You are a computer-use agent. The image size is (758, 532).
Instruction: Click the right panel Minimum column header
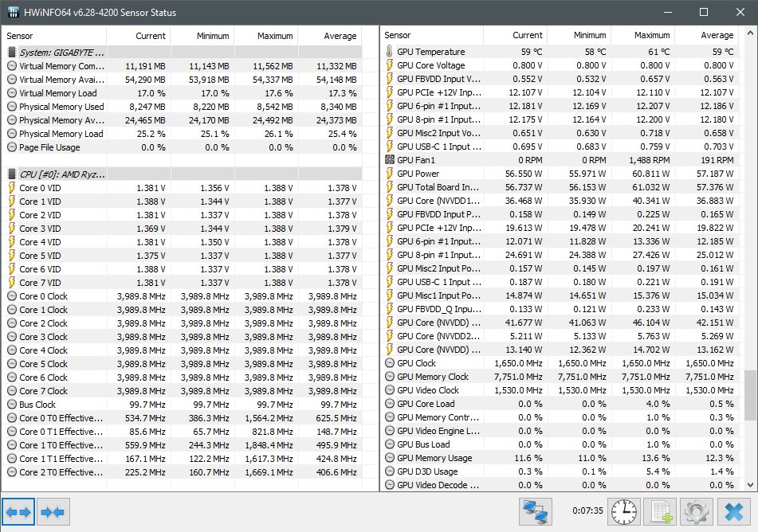579,35
